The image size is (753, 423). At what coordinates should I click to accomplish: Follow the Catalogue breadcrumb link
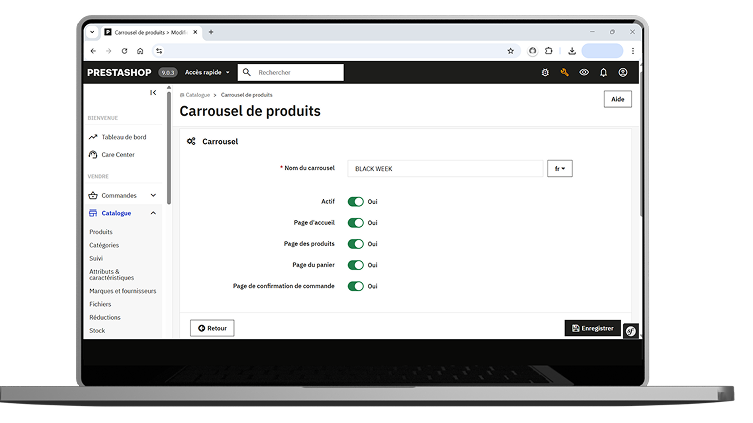[195, 95]
